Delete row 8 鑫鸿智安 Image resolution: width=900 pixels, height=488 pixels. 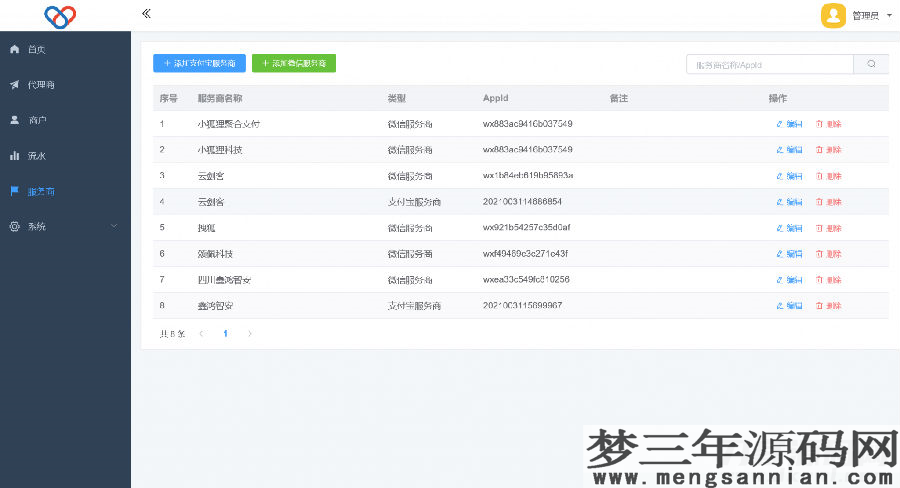pyautogui.click(x=828, y=306)
